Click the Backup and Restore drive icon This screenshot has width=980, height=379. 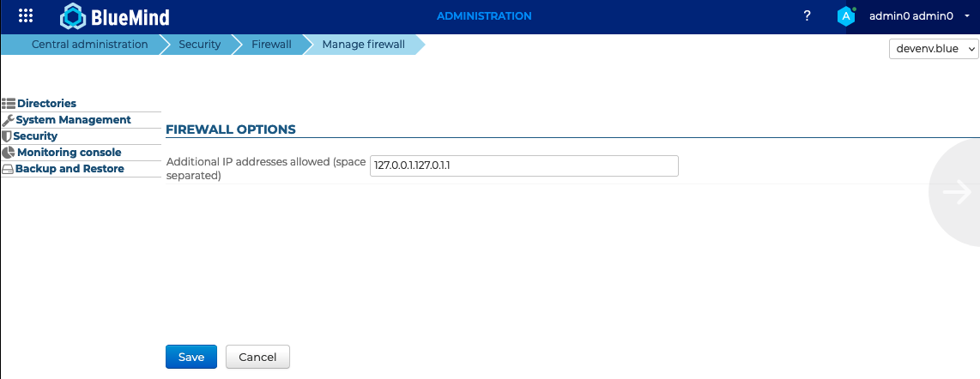coord(8,169)
